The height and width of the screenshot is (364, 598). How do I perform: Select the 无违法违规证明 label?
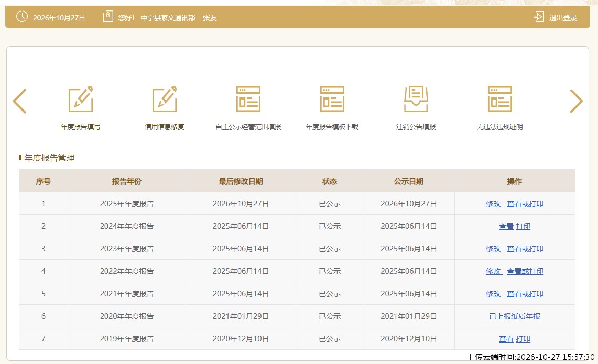coord(500,127)
